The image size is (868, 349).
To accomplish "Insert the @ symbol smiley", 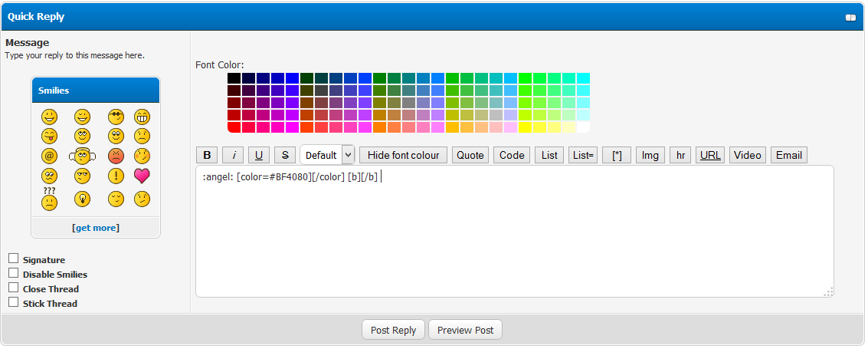I will click(49, 156).
